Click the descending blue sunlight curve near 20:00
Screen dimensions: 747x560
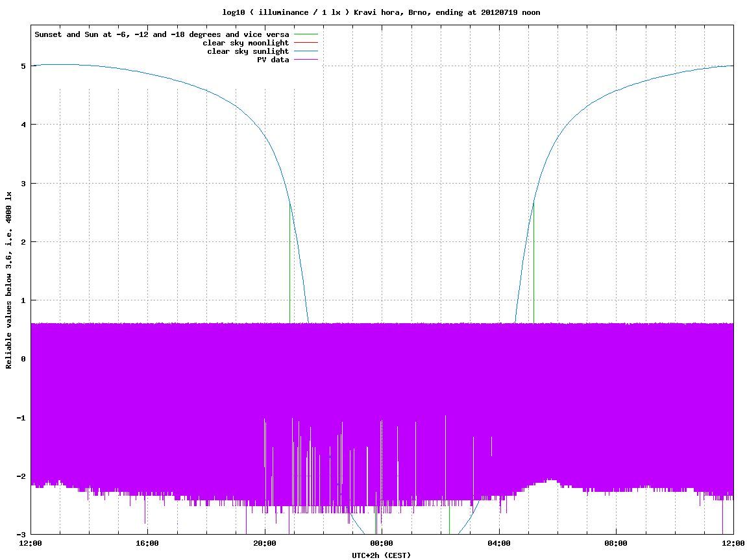[265, 136]
